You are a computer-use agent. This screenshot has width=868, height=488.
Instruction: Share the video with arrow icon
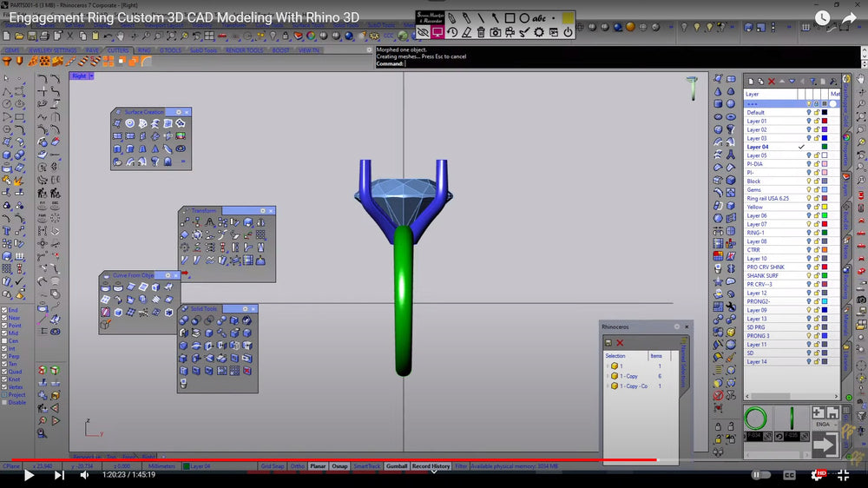tap(849, 17)
